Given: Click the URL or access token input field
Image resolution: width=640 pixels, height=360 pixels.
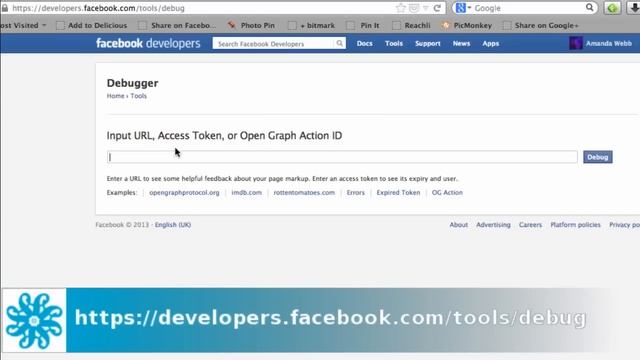Looking at the screenshot, I should 342,157.
